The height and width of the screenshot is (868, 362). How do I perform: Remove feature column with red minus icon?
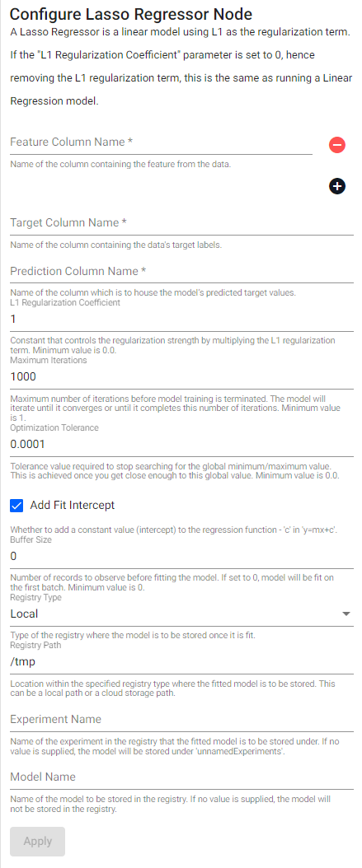click(337, 145)
